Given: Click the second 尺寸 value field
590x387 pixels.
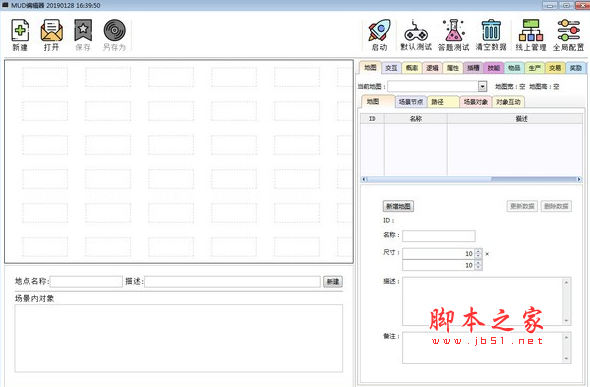Looking at the screenshot, I should (438, 265).
